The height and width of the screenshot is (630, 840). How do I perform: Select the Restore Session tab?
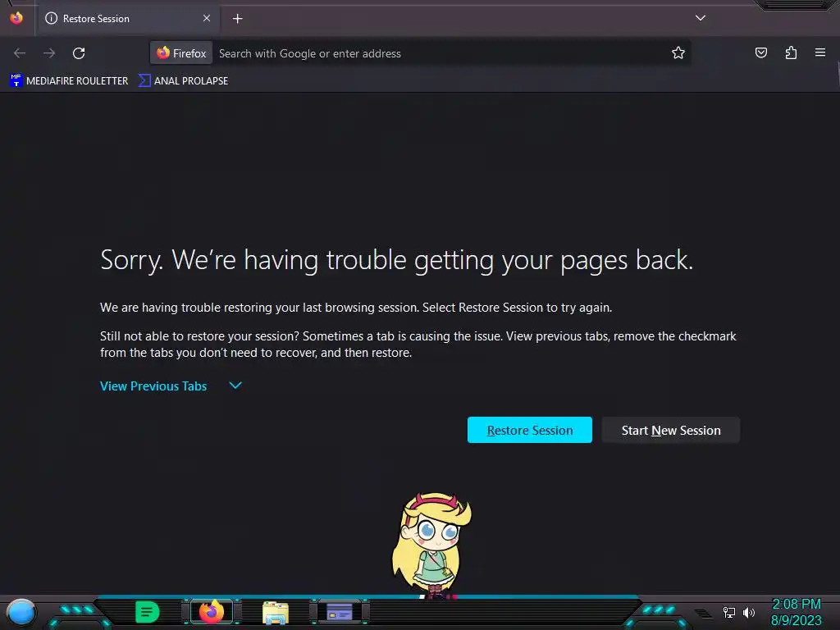[128, 19]
